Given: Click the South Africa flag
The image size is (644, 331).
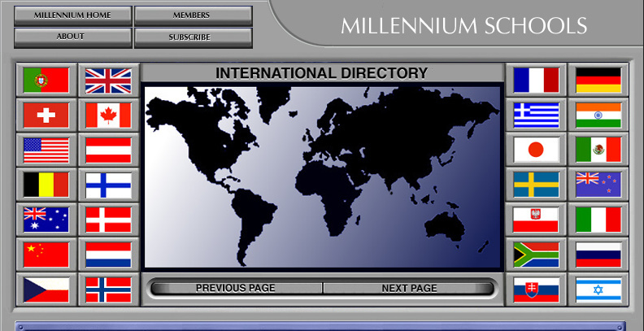Looking at the screenshot, I should click(536, 255).
